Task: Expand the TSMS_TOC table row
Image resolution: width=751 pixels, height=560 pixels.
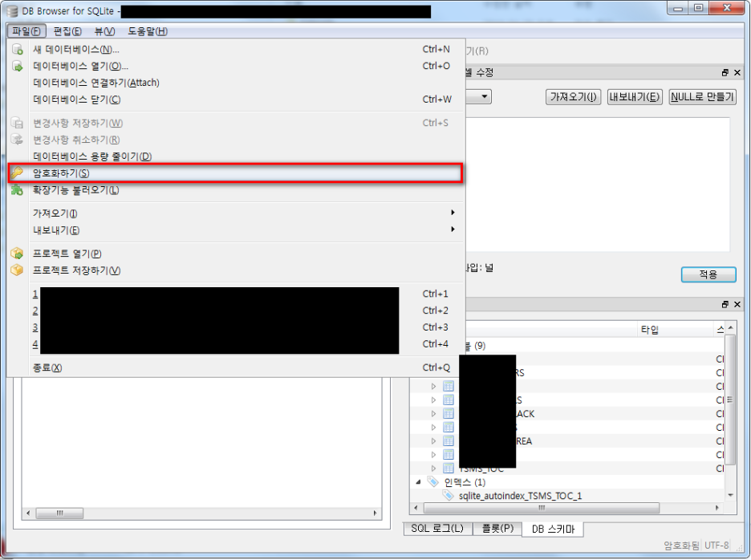Action: (433, 468)
